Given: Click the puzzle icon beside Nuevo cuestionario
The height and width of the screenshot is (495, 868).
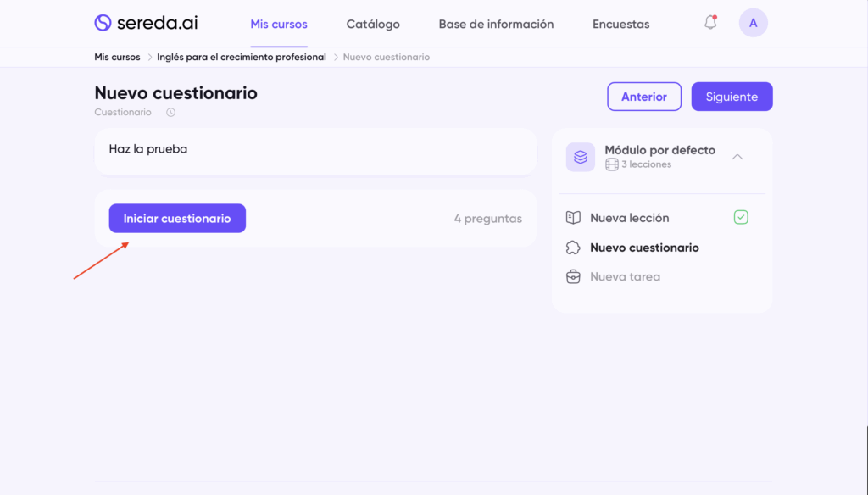Looking at the screenshot, I should [573, 247].
